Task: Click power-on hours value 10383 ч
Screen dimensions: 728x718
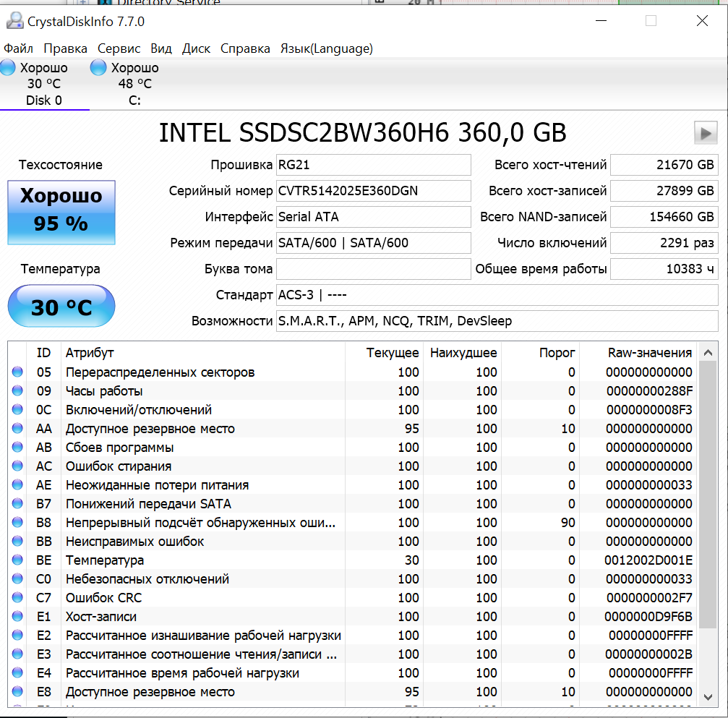Action: coord(664,269)
